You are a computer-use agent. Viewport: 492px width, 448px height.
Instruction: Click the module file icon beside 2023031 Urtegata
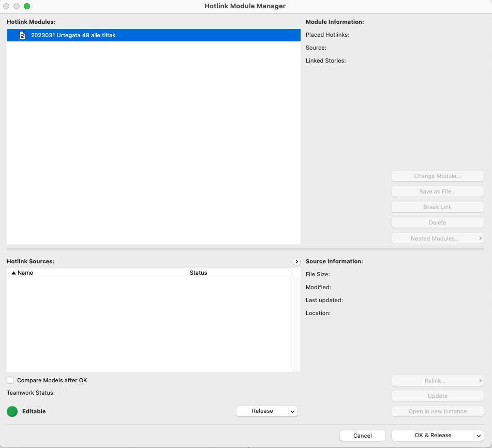click(22, 35)
